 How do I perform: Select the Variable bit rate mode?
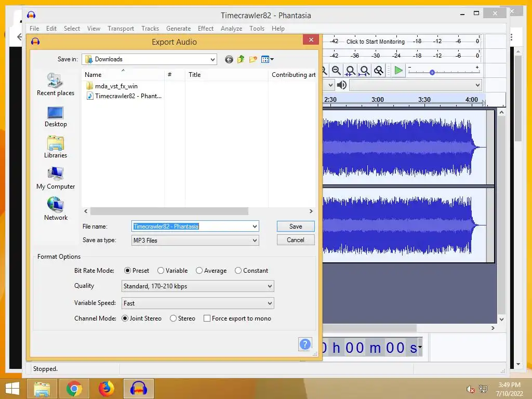click(x=172, y=270)
